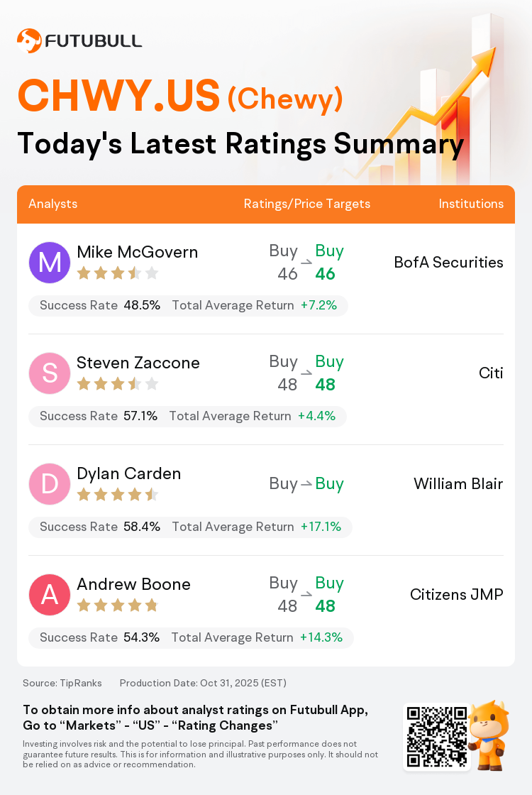Click Andrew Boone's red A avatar
The image size is (532, 795).
tap(50, 595)
